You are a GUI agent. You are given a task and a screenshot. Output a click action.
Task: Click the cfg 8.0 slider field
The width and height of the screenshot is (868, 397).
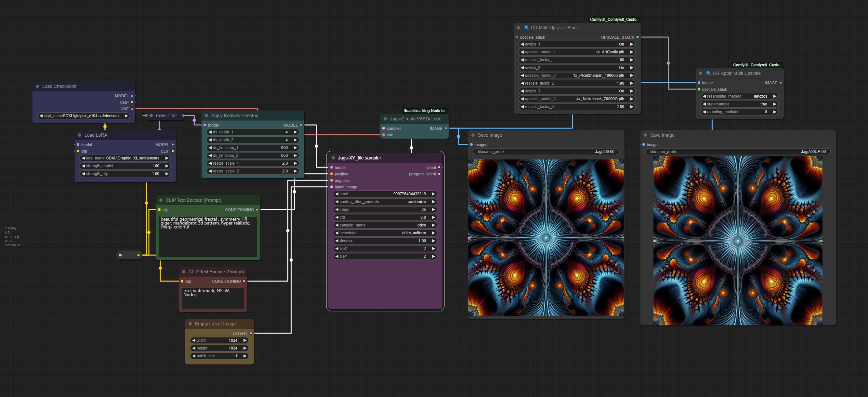pyautogui.click(x=385, y=218)
